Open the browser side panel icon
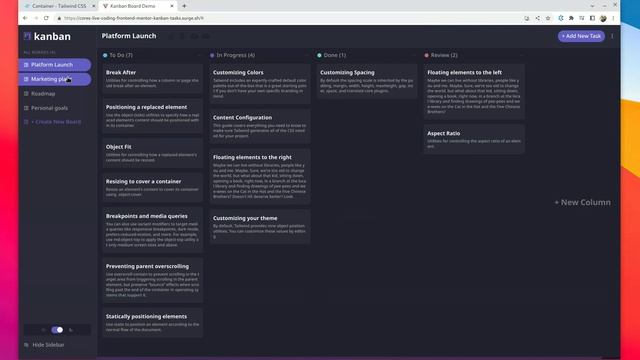 point(592,18)
